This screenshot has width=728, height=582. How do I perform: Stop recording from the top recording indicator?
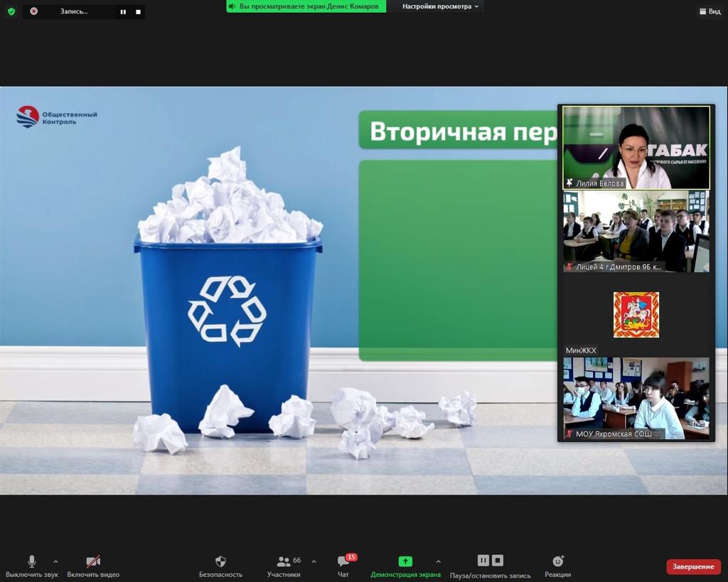(138, 12)
